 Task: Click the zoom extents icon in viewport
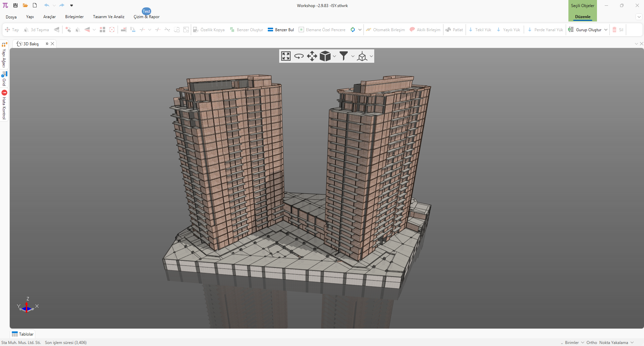[286, 56]
